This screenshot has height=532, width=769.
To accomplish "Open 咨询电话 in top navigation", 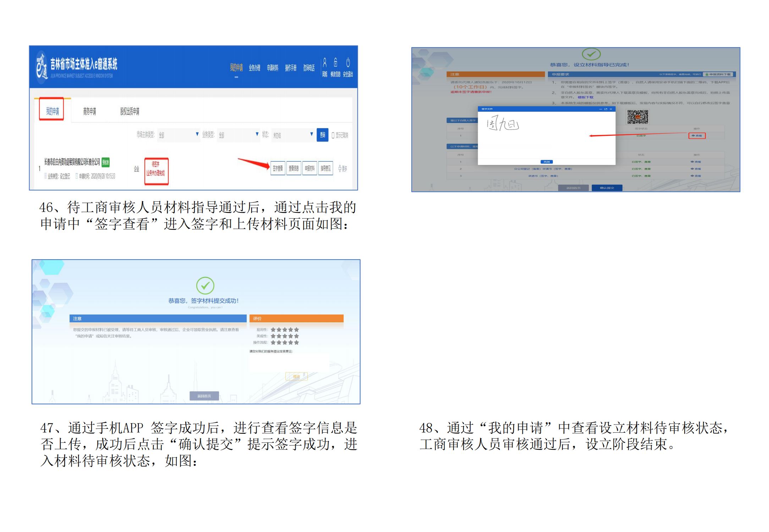I will pos(309,68).
